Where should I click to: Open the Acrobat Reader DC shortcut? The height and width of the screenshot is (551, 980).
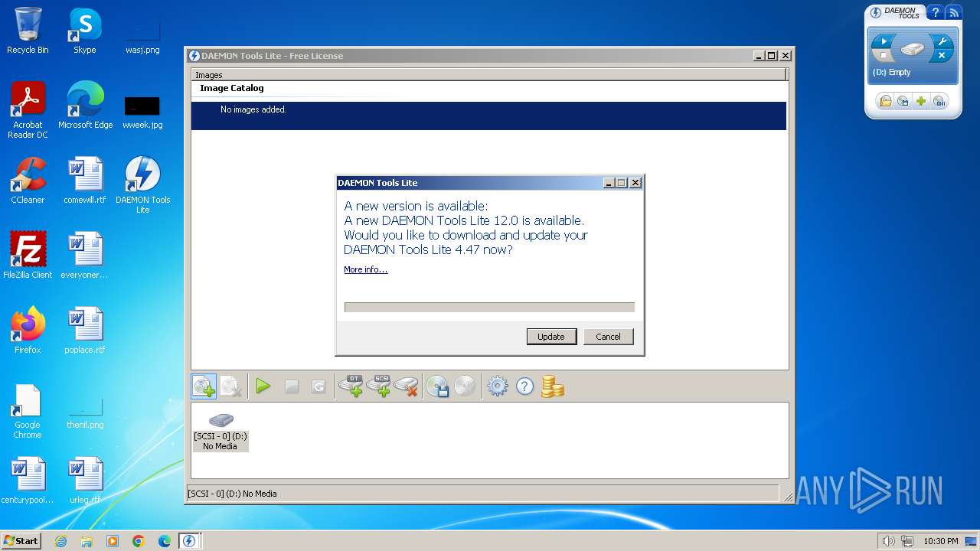(28, 110)
